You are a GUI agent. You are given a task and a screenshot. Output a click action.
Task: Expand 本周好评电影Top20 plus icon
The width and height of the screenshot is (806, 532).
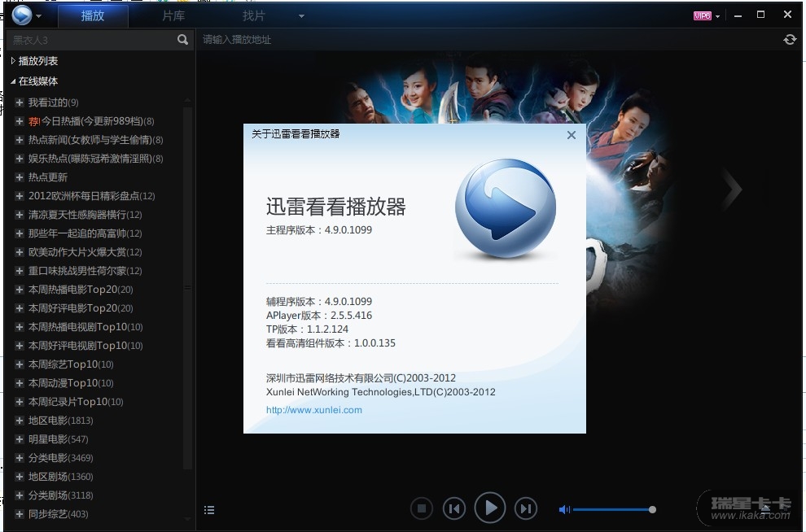click(x=20, y=308)
